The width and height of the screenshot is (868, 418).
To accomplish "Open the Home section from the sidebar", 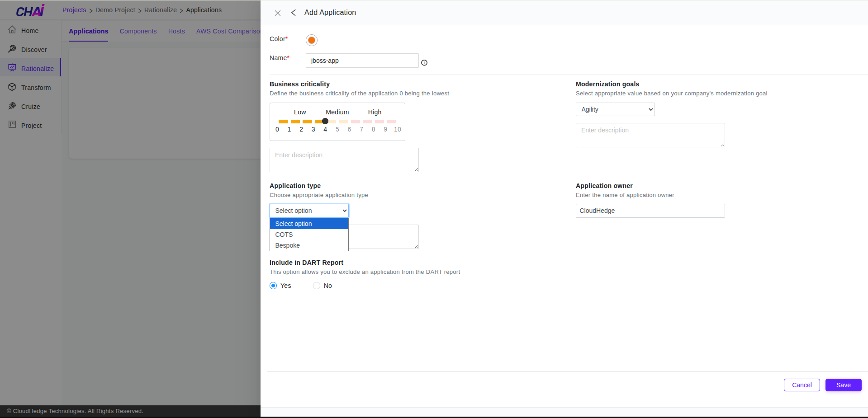I will pos(12,30).
